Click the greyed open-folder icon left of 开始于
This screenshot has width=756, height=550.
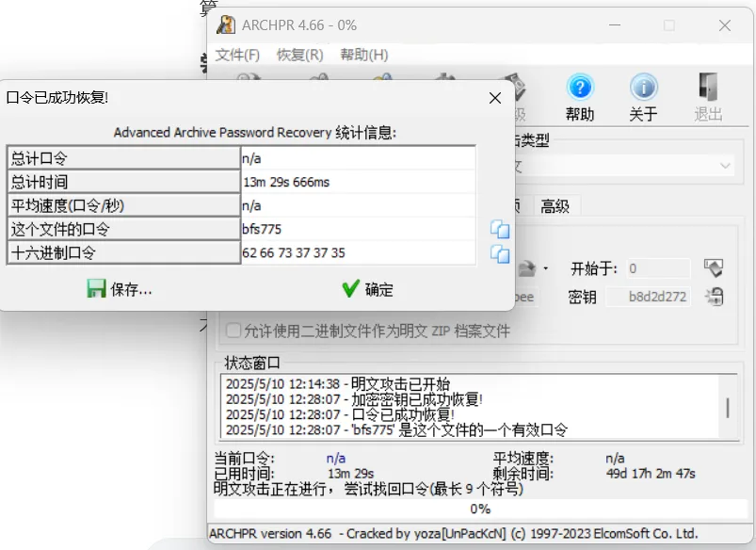pos(527,268)
